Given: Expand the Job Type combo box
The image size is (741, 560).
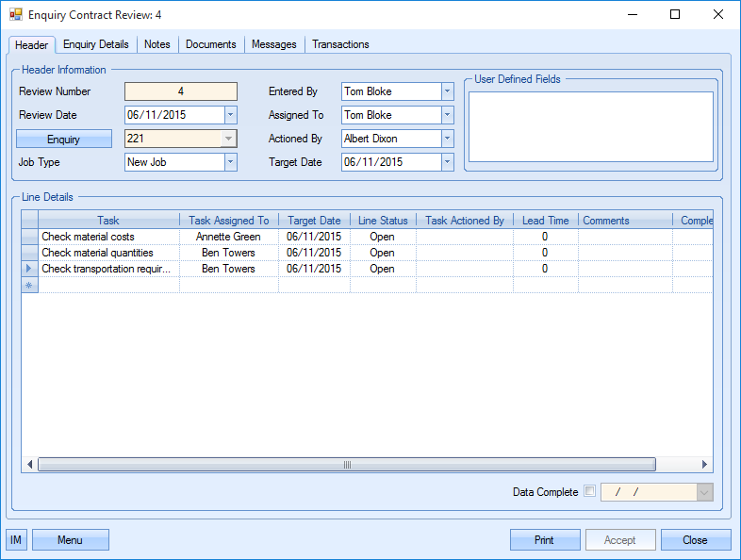Looking at the screenshot, I should point(231,162).
